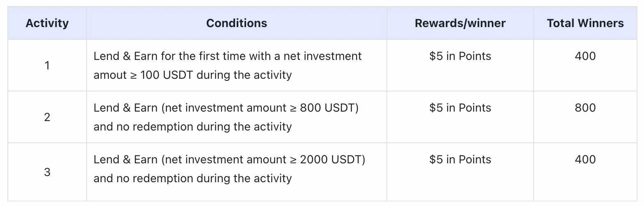Select Activity 1's $5 in Points reward
Screen dimensions: 644x206
(x=460, y=56)
